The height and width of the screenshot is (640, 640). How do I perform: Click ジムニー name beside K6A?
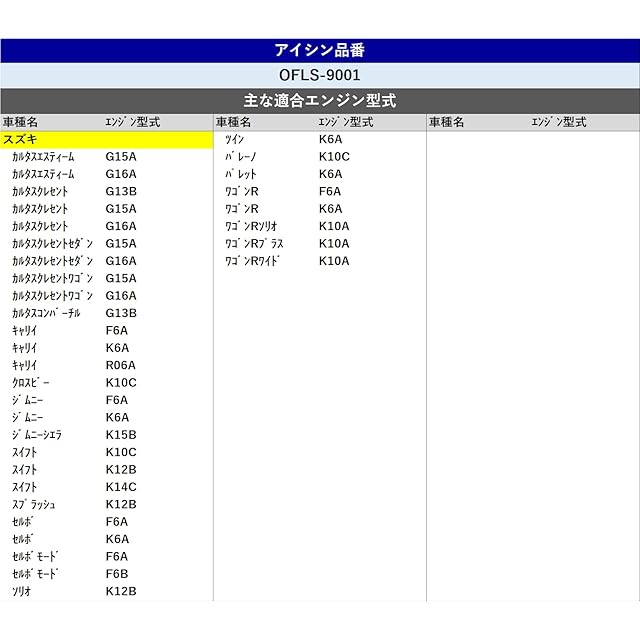(28, 418)
